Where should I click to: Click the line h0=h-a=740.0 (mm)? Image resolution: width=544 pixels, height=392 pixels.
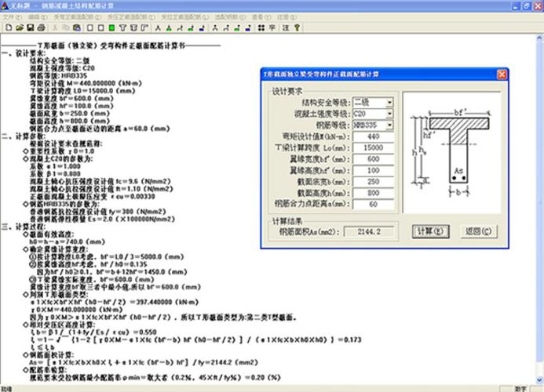click(68, 242)
